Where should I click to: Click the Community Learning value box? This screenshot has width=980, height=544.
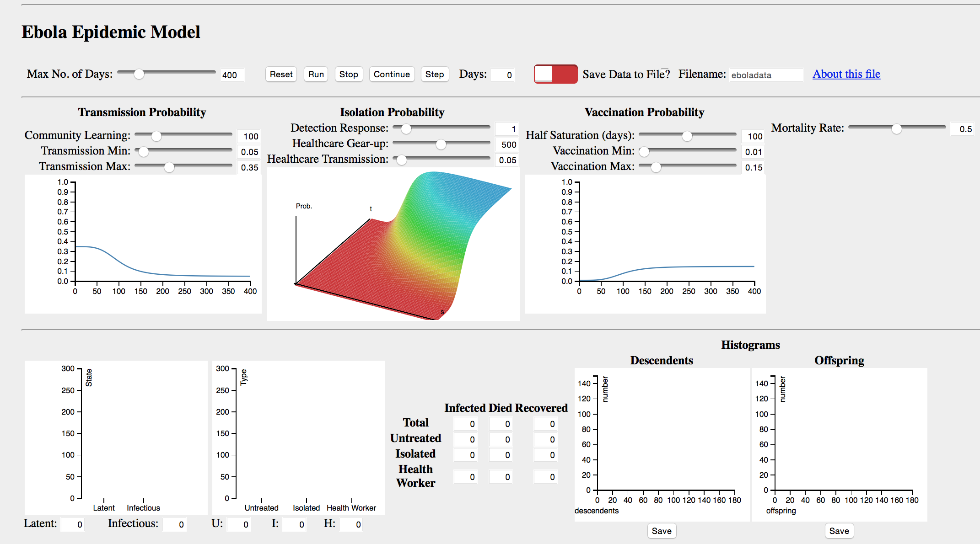(x=248, y=136)
